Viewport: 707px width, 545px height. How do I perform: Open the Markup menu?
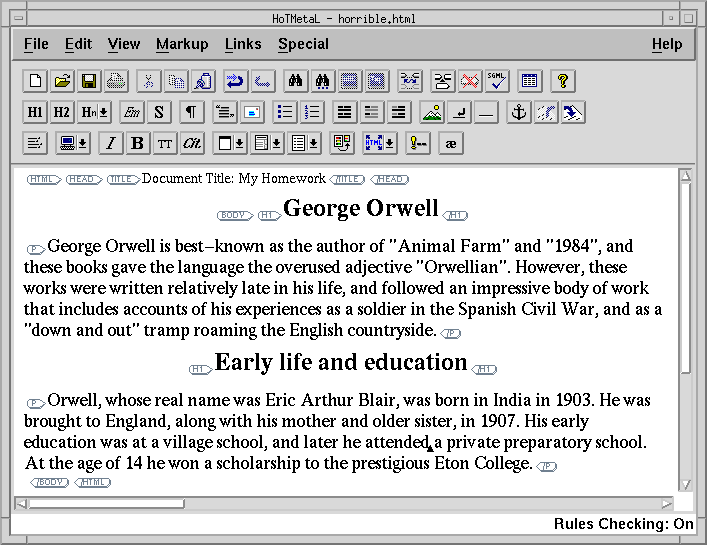click(182, 44)
